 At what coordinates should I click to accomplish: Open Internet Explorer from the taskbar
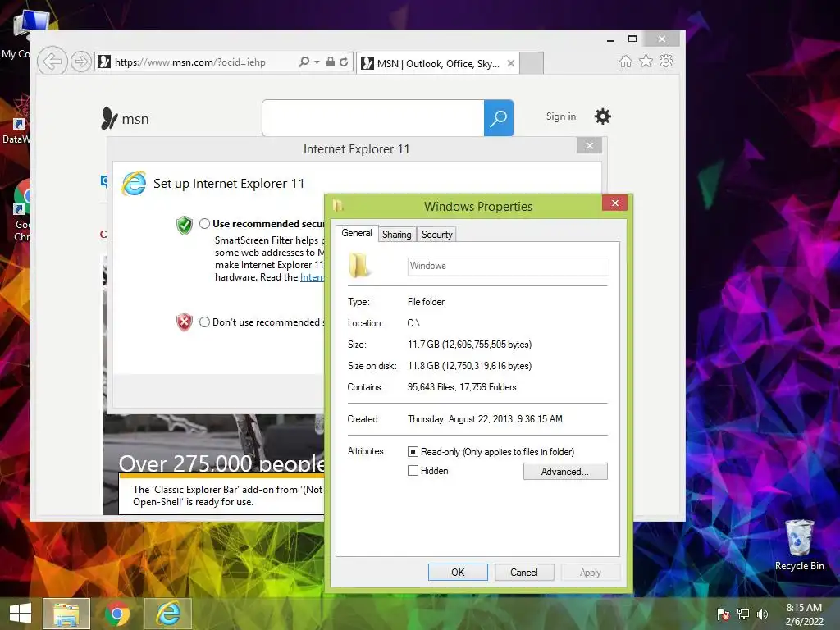click(x=168, y=614)
